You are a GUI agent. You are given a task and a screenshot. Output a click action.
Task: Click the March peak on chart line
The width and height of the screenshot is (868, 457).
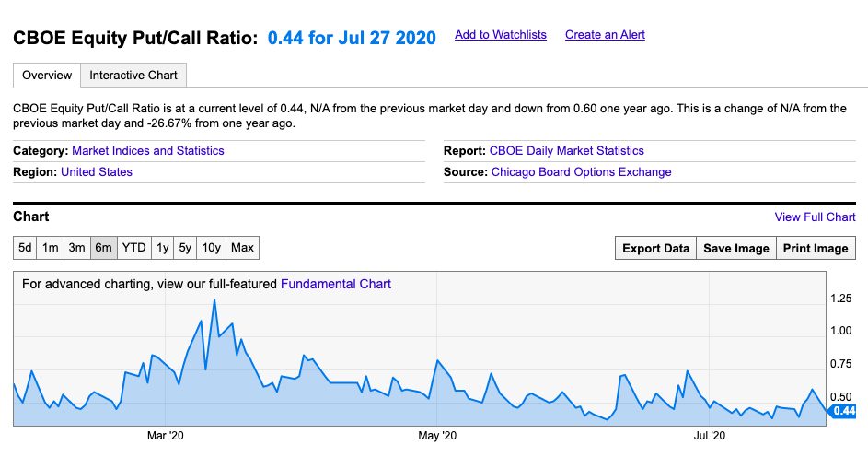tap(214, 300)
